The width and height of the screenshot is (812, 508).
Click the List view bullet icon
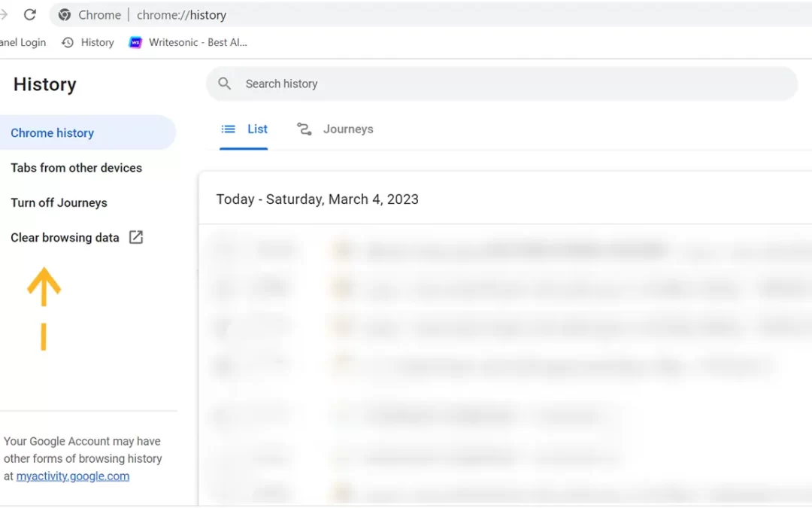229,129
